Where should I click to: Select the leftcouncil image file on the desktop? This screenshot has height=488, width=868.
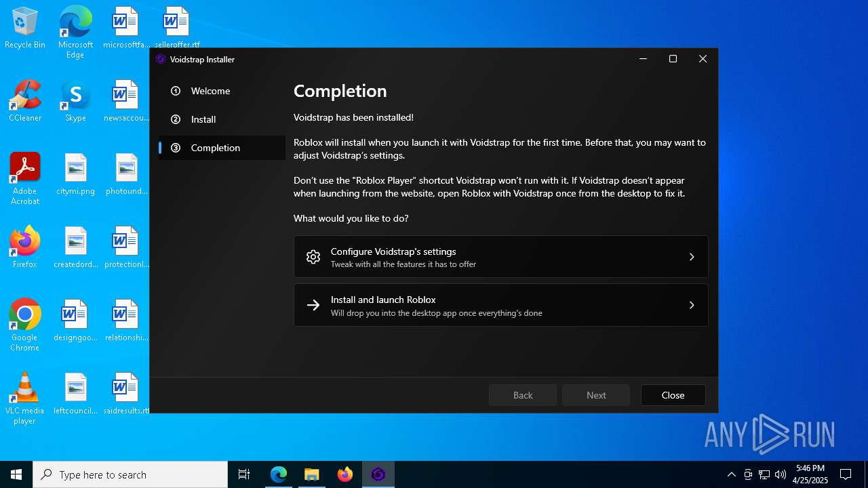click(75, 394)
